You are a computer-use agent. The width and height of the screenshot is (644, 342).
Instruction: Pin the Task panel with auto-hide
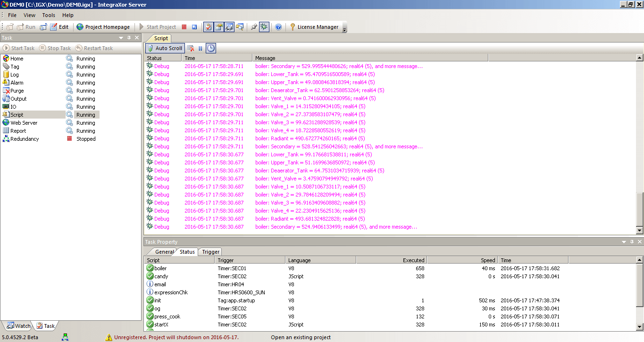[x=129, y=38]
